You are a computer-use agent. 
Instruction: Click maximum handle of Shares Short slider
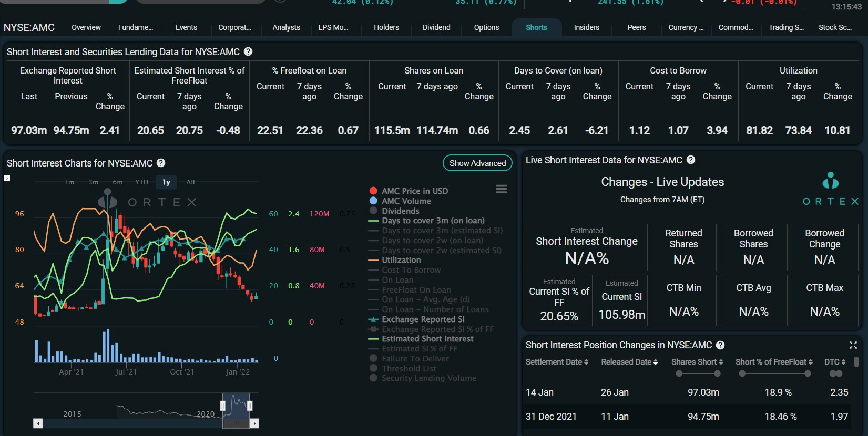pyautogui.click(x=717, y=373)
